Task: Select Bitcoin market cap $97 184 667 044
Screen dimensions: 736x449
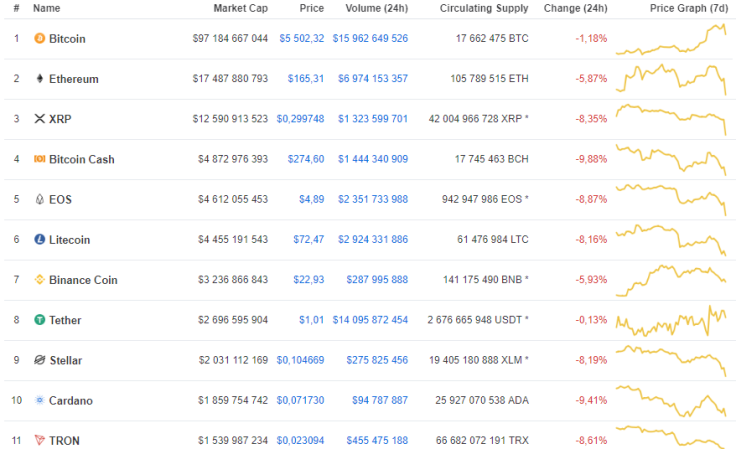Action: [230, 38]
